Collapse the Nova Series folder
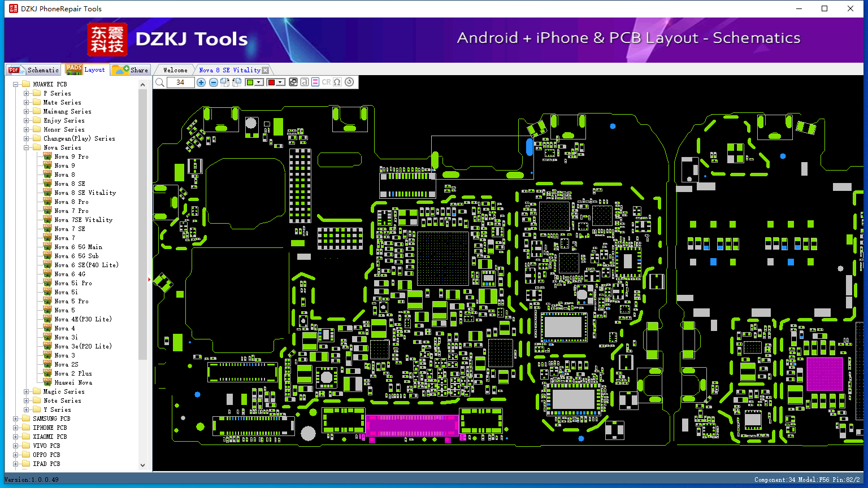The image size is (868, 488). (27, 148)
